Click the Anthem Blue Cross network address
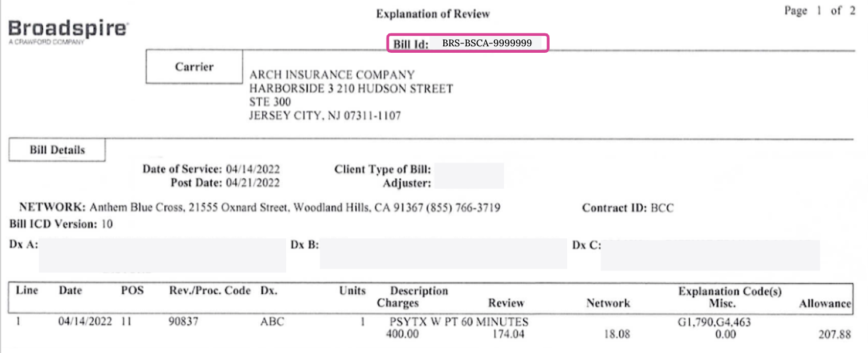The image size is (868, 353). click(x=295, y=208)
